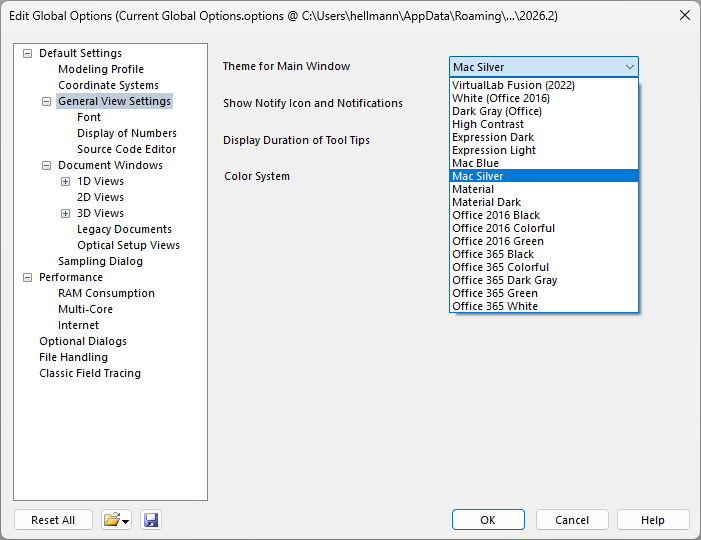Viewport: 701px width, 540px height.
Task: Open the Font settings tree item
Action: 89,118
